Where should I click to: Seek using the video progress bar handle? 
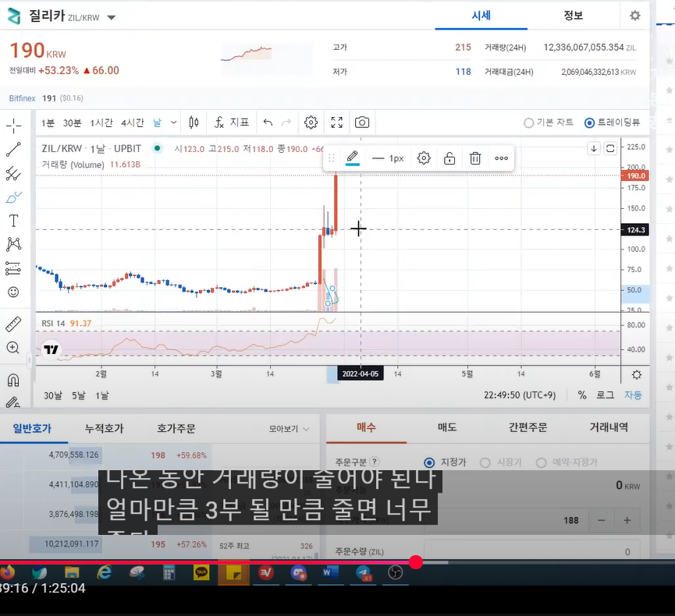[415, 561]
